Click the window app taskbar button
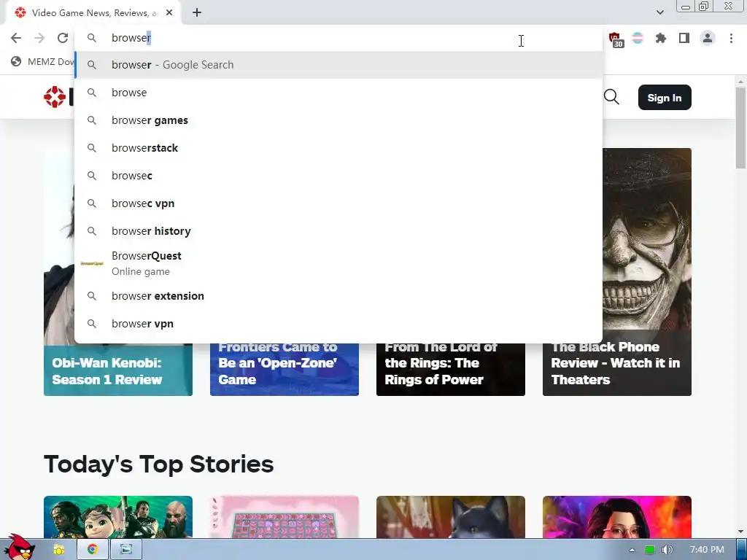 point(125,550)
